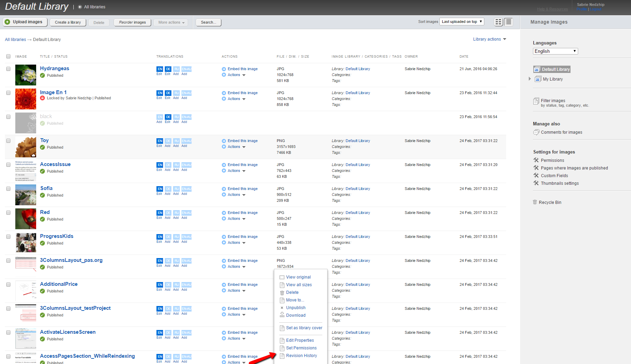Click EN translation badge for Hydrangeas
This screenshot has width=631, height=364.
coord(160,69)
